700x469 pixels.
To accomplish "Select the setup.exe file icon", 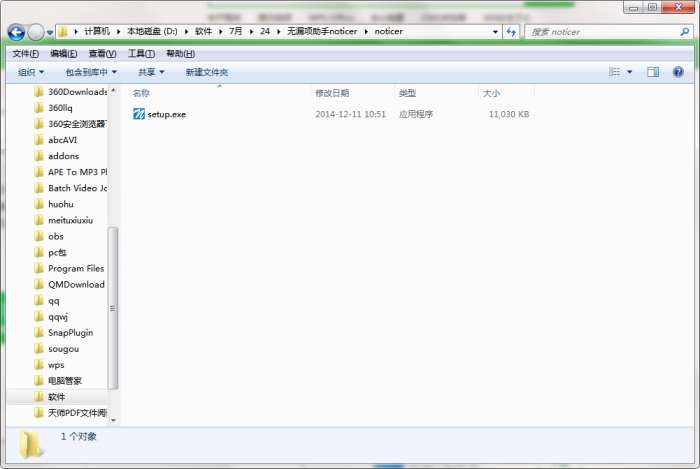I will [139, 114].
